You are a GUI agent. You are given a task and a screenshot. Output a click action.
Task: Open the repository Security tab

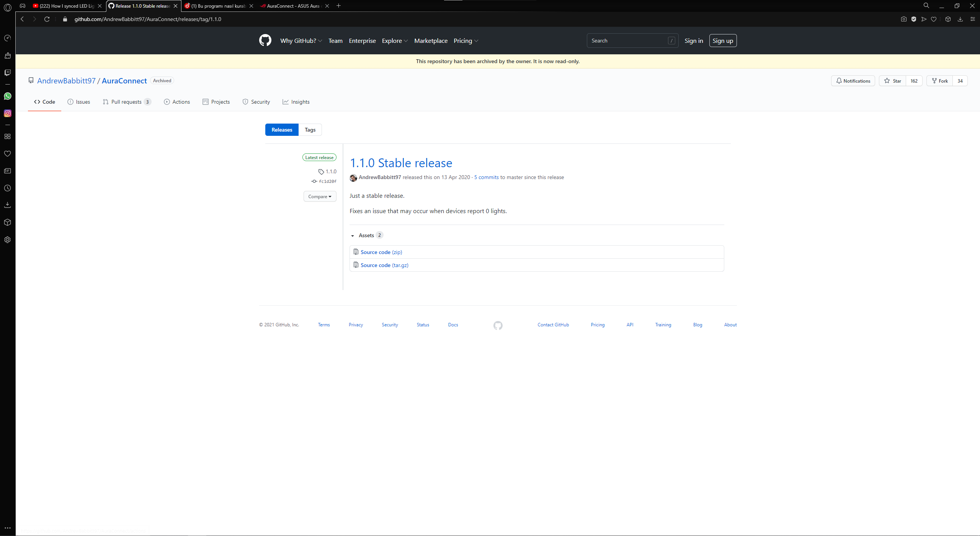point(256,102)
